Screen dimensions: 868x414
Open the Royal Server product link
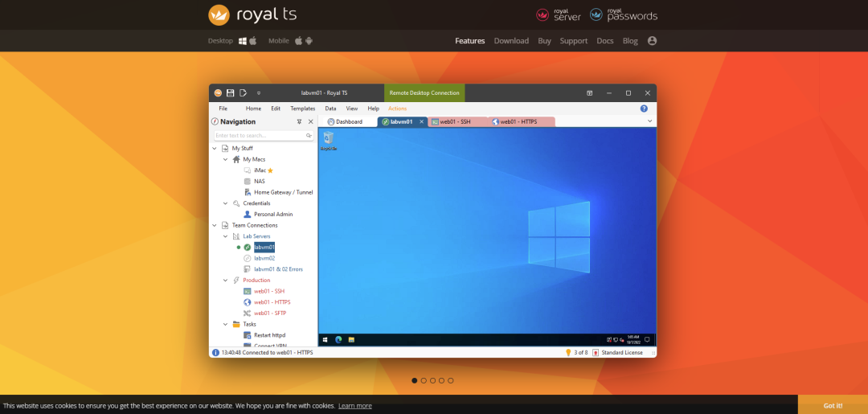coord(559,15)
